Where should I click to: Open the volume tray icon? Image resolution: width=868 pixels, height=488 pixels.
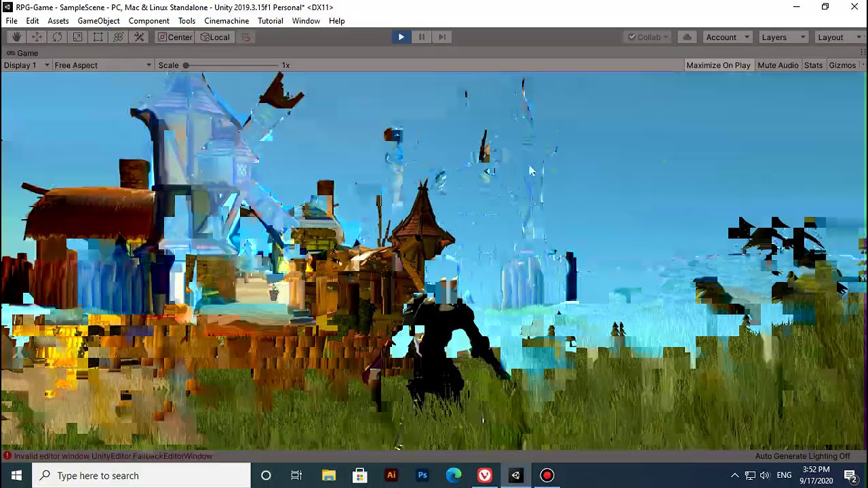[x=765, y=476]
